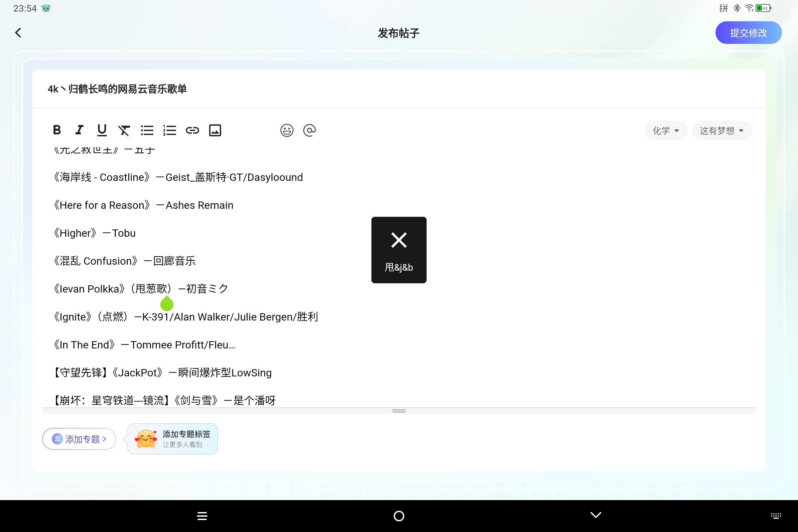Open Android recent apps menu button
This screenshot has height=532, width=798.
[202, 516]
